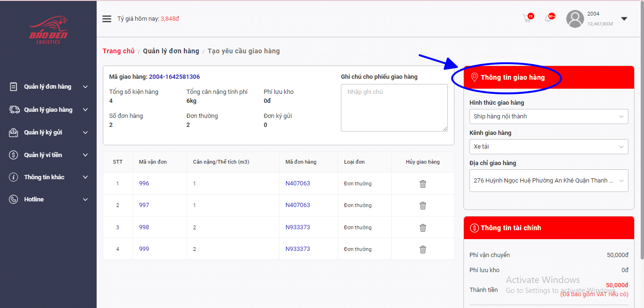Screen dimensions: 644x308
Task: Delete row with tracking code 996
Action: tap(422, 184)
